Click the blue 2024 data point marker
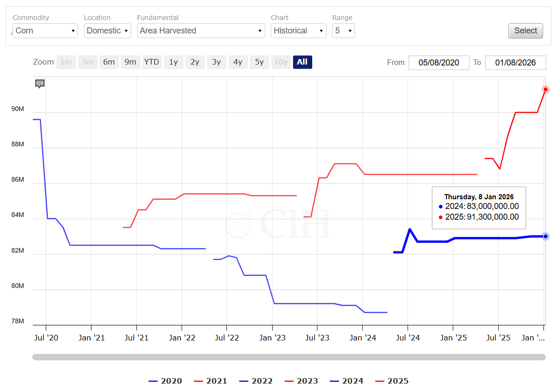This screenshot has height=392, width=558. [546, 236]
